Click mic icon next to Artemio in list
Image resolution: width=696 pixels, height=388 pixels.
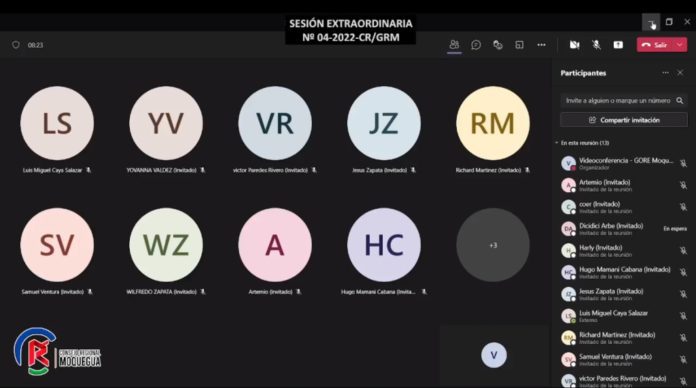683,185
